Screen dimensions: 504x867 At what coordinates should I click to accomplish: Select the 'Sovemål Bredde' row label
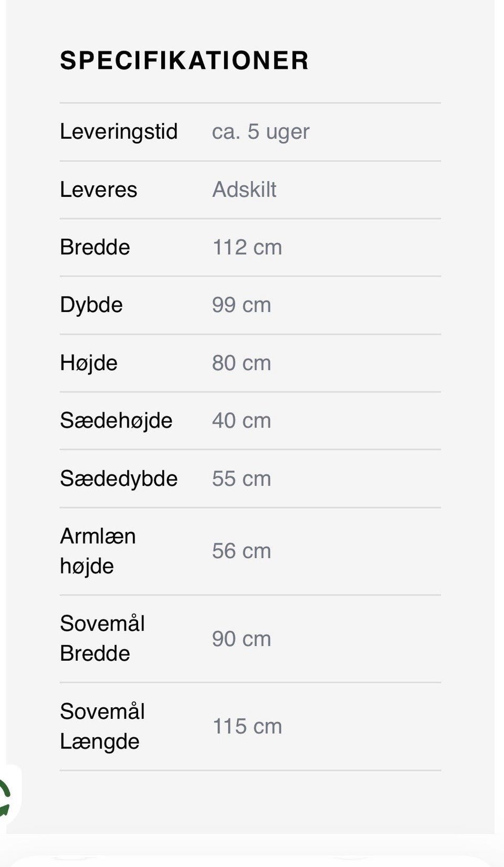102,639
